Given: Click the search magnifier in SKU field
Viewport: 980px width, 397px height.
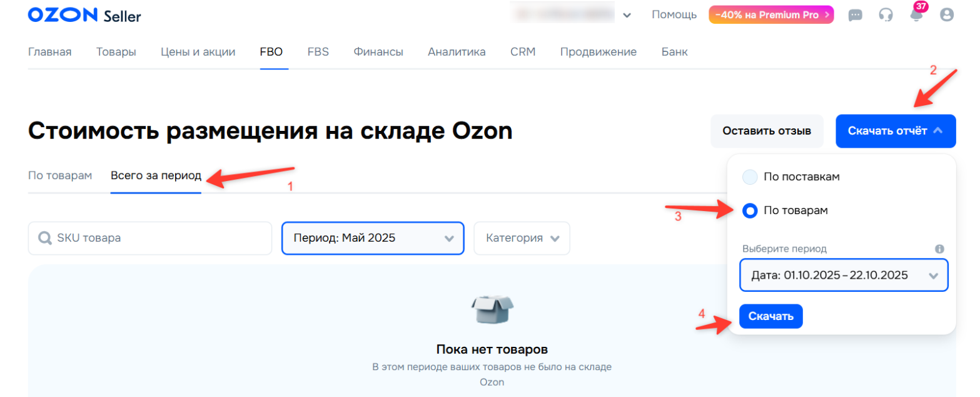Looking at the screenshot, I should coord(45,239).
